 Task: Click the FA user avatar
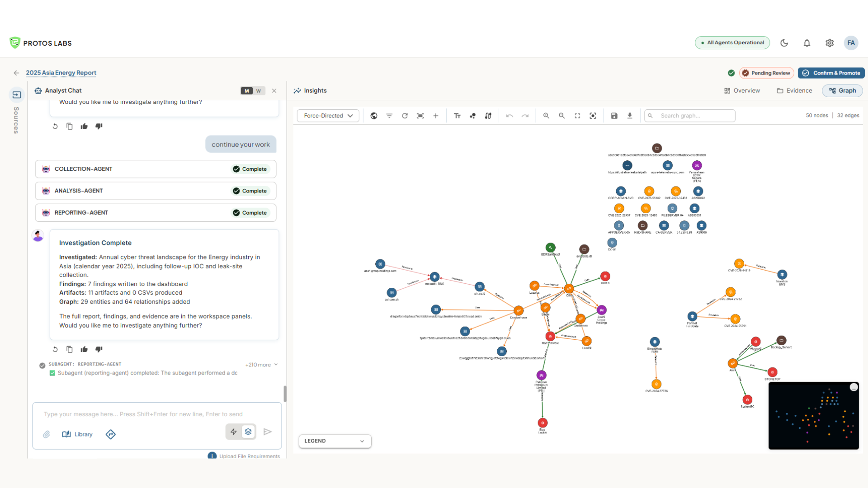point(851,43)
